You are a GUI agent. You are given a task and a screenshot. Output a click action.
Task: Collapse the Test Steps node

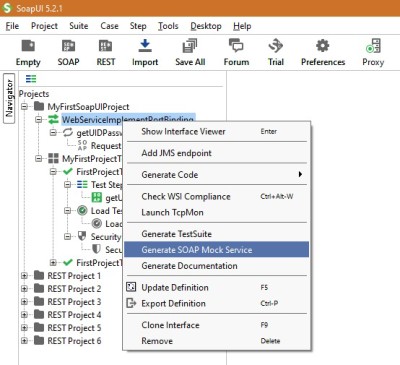(x=67, y=185)
